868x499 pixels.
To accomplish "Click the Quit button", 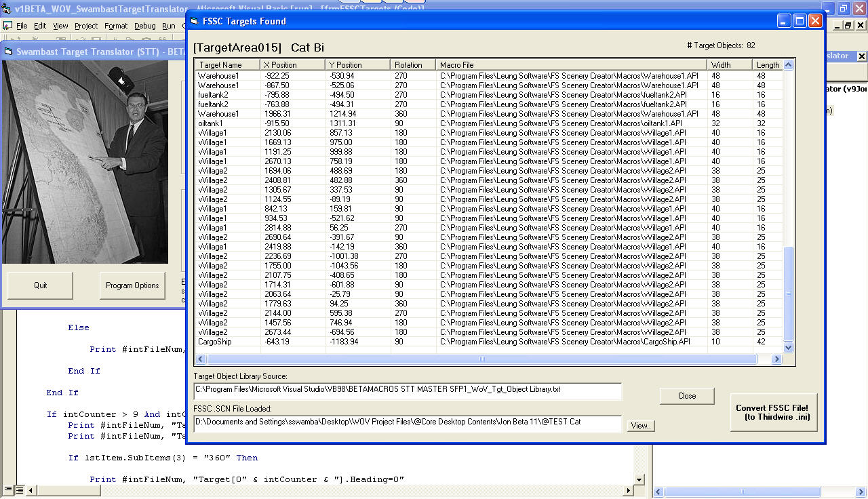I will (x=40, y=285).
